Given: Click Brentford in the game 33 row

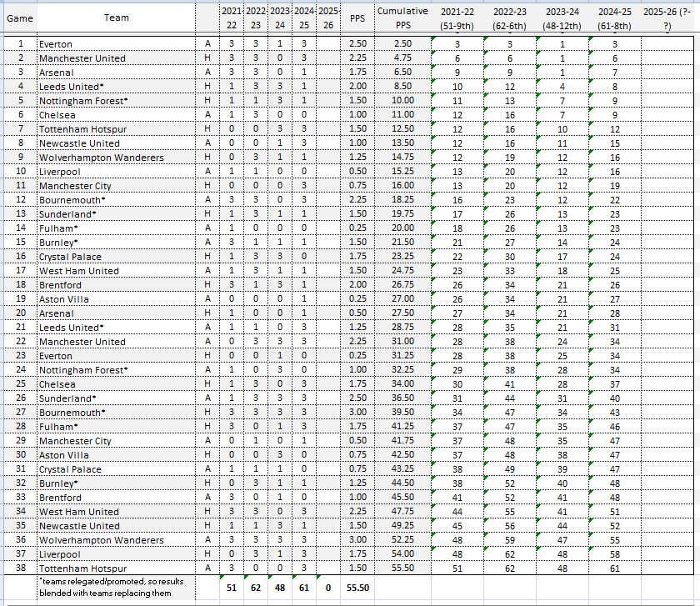Looking at the screenshot, I should coord(60,498).
